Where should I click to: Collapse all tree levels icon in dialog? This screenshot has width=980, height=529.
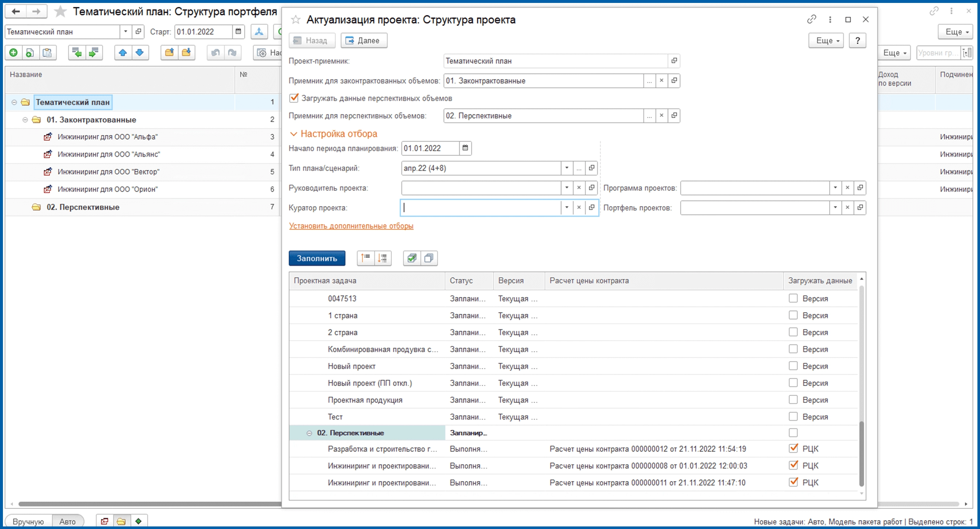366,258
